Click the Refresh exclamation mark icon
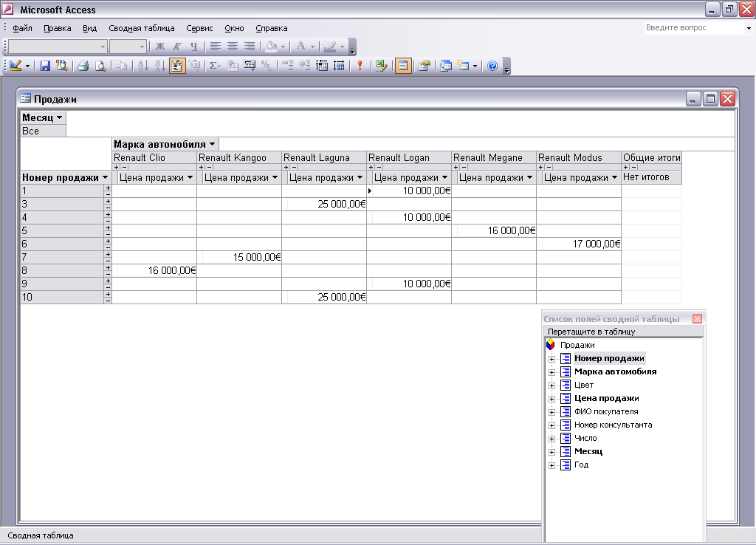This screenshot has height=545, width=756. (x=360, y=66)
